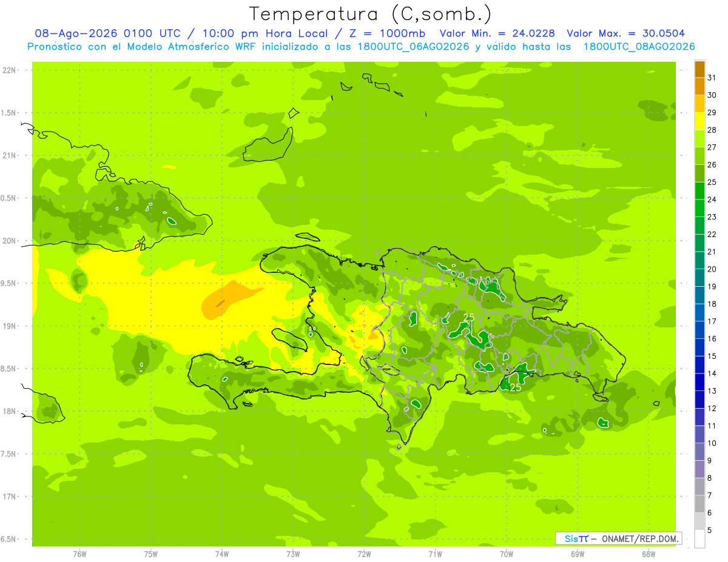Select the '1800UTC_08AGO2026' valid-until time text

[x=639, y=47]
